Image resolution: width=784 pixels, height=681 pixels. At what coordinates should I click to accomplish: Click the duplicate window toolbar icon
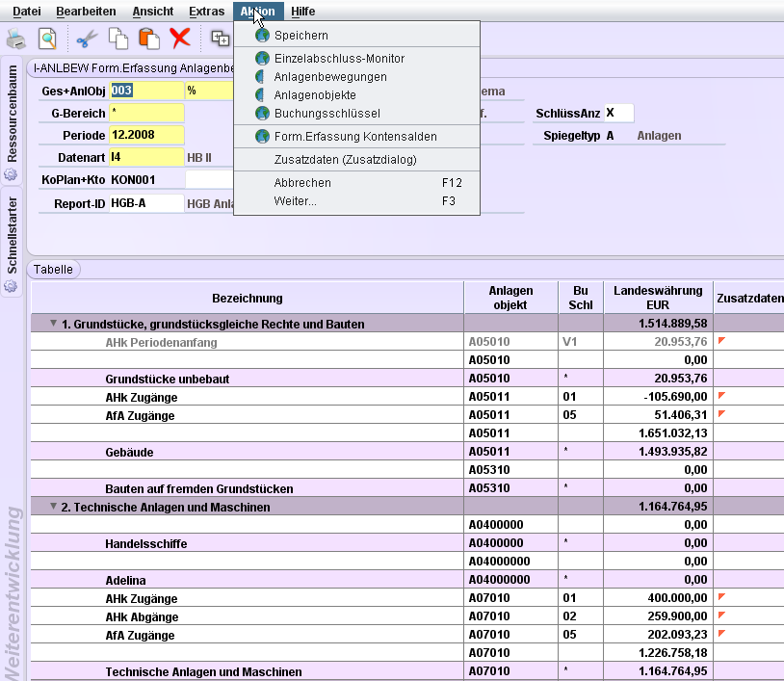220,38
